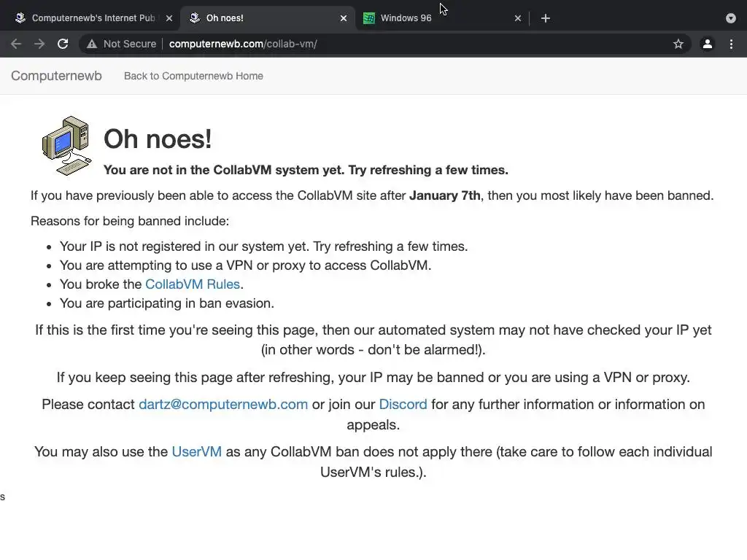The image size is (747, 560).
Task: Switch to the Windows 96 tab
Action: (x=442, y=18)
